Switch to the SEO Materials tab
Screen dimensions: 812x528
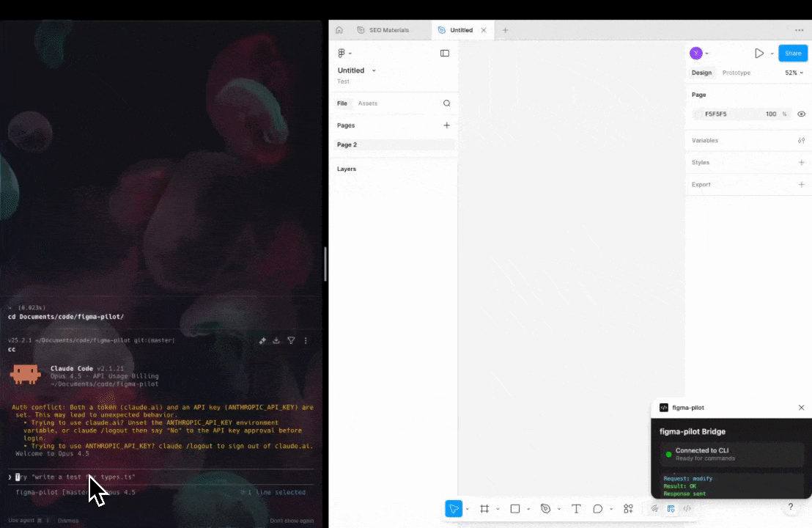point(388,30)
